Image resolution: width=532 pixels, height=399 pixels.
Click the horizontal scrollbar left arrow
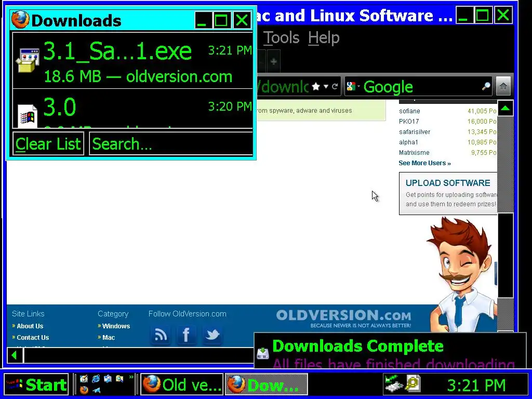15,355
